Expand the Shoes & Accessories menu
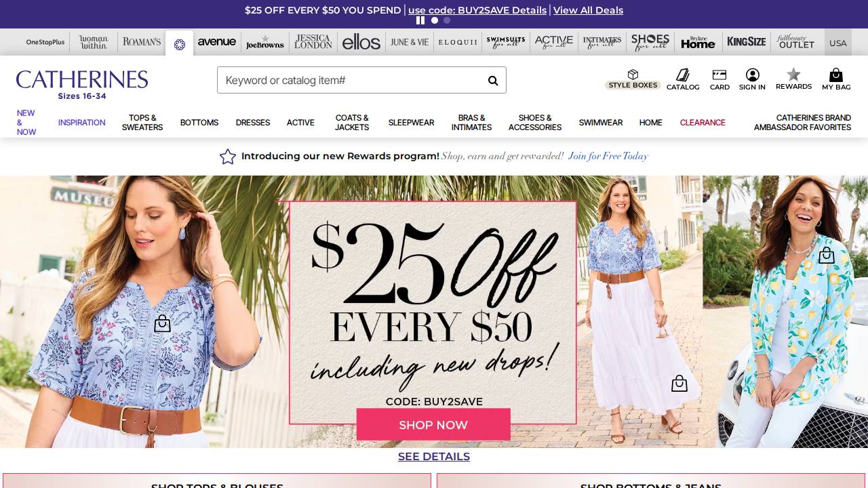The width and height of the screenshot is (868, 488). [535, 123]
